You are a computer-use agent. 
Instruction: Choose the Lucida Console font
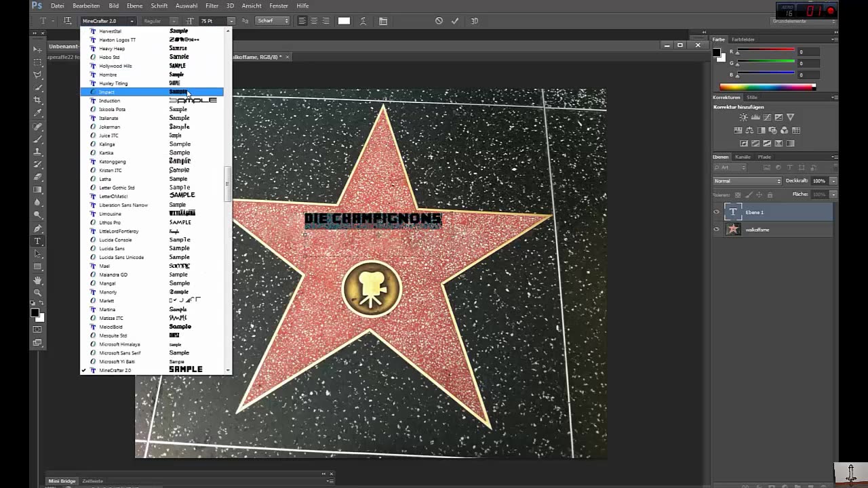click(x=152, y=240)
